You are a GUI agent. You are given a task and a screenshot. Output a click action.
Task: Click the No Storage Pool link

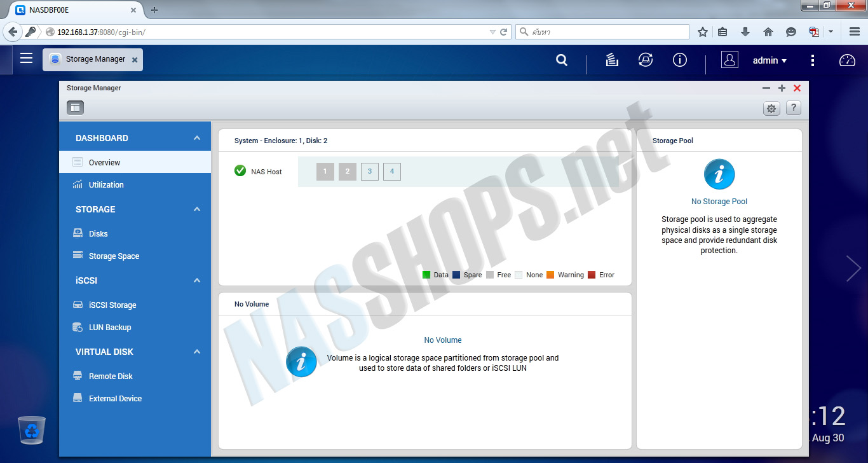click(719, 202)
